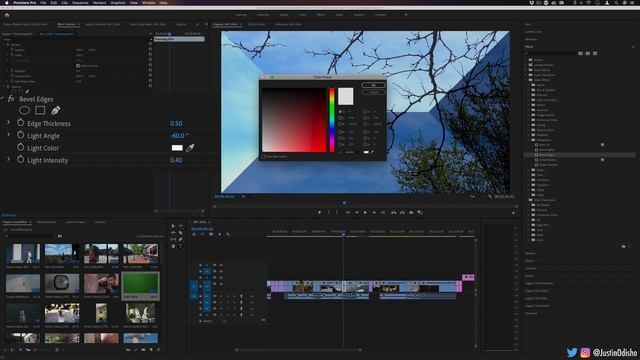This screenshot has height=360, width=640.
Task: Open the Edit menu
Action: pos(54,2)
